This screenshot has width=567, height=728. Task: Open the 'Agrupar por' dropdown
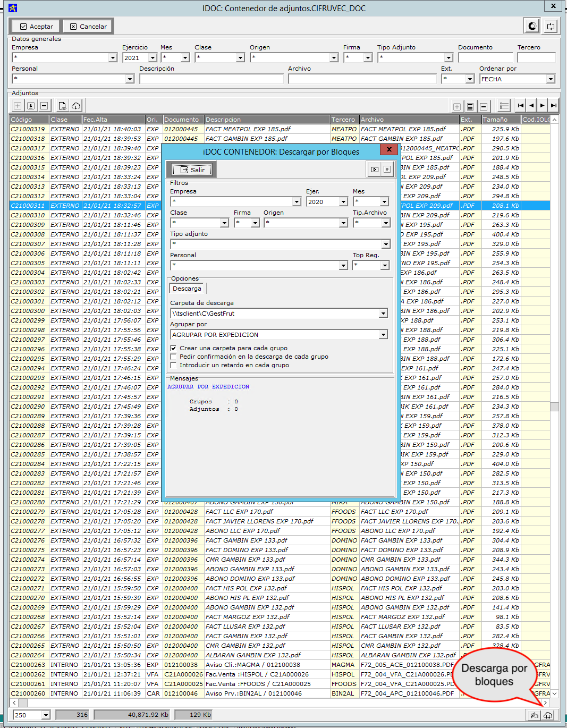click(383, 335)
